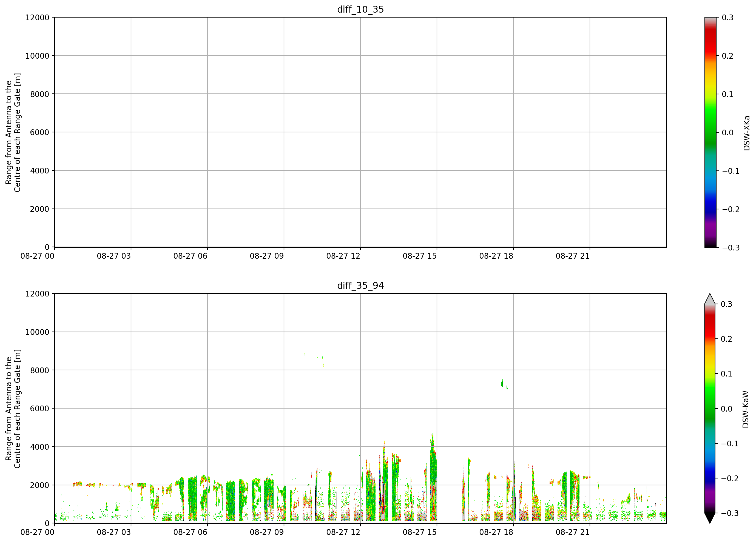This screenshot has height=542, width=756.
Task: Click the 12000 y-tick label in diff_10_35 plot
Action: click(x=37, y=17)
